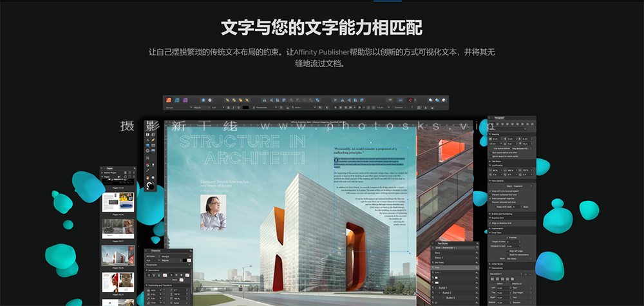The image size is (644, 306).
Task: Select the Place Image tool
Action: click(x=153, y=151)
